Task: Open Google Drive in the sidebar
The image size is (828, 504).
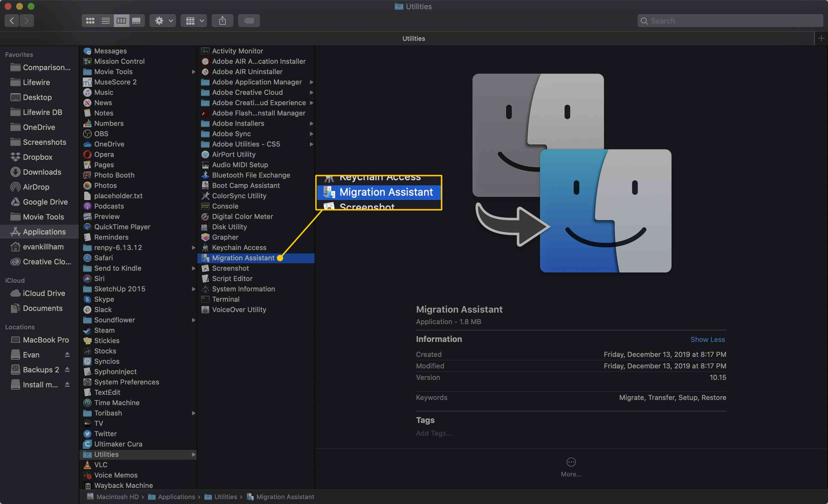Action: 39,202
